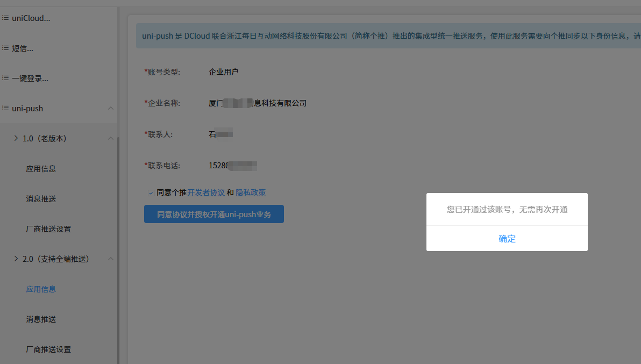The width and height of the screenshot is (641, 364).
Task: Open 消息推送 under 1.0（老版本）
Action: (x=41, y=199)
